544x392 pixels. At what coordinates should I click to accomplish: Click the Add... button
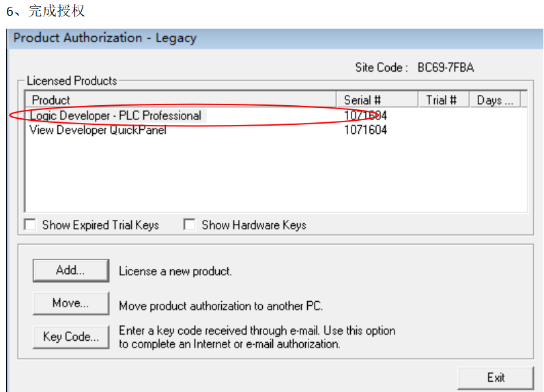[71, 270]
